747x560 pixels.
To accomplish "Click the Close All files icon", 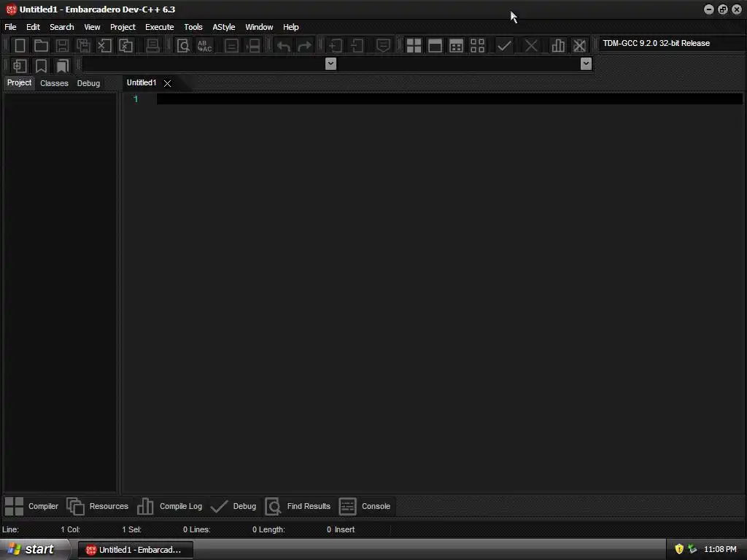I will click(125, 46).
